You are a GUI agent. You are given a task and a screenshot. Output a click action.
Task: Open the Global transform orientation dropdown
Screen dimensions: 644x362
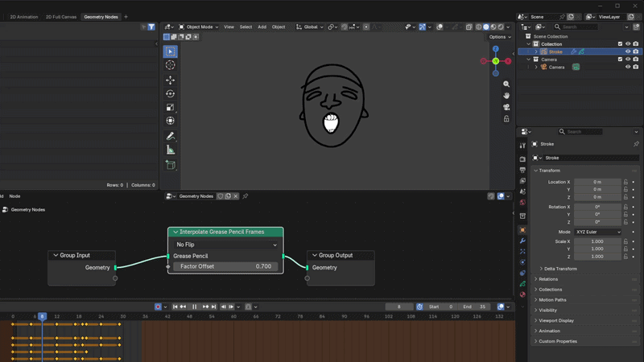(x=309, y=27)
